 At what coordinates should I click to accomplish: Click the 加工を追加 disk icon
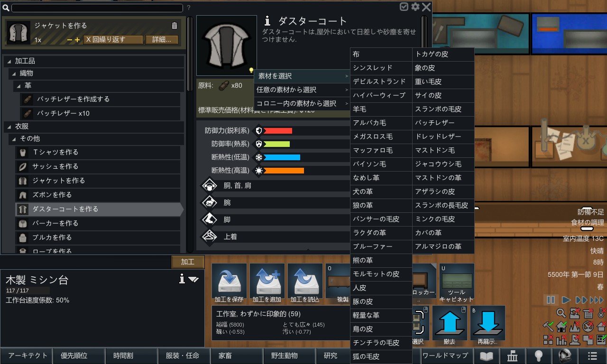coord(267,281)
